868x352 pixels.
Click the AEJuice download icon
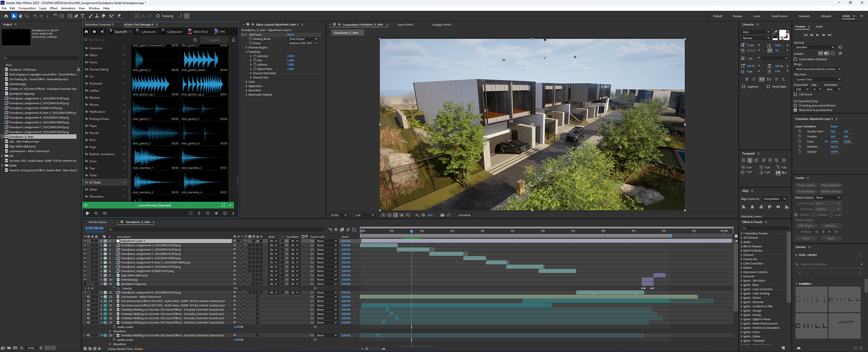tap(225, 213)
